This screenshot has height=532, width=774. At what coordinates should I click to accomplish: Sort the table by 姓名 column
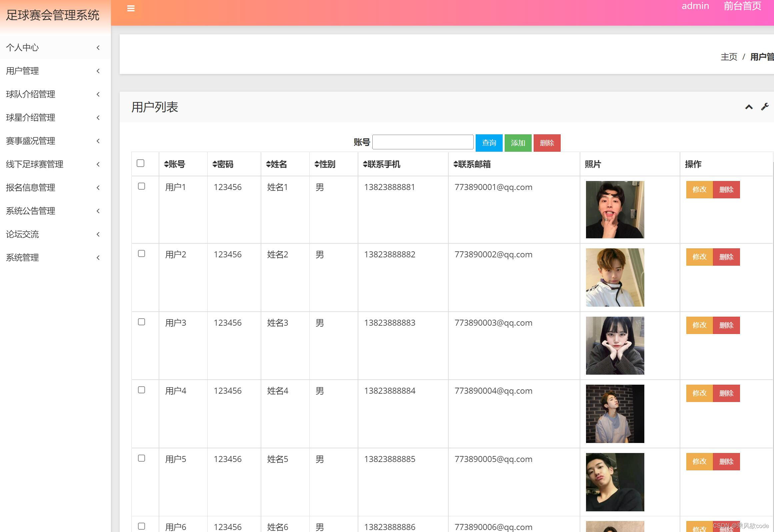[276, 164]
